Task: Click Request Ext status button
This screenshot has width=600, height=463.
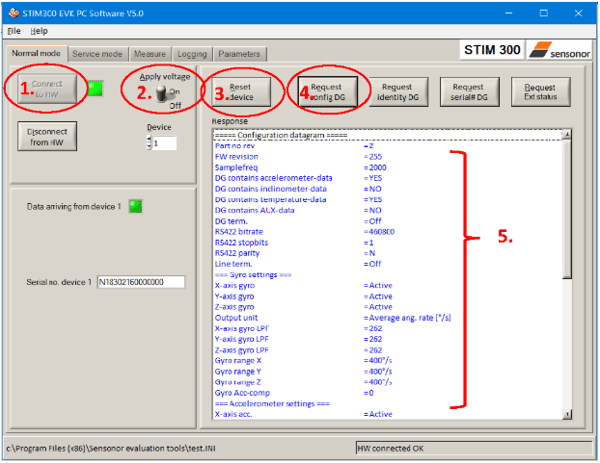Action: point(540,92)
